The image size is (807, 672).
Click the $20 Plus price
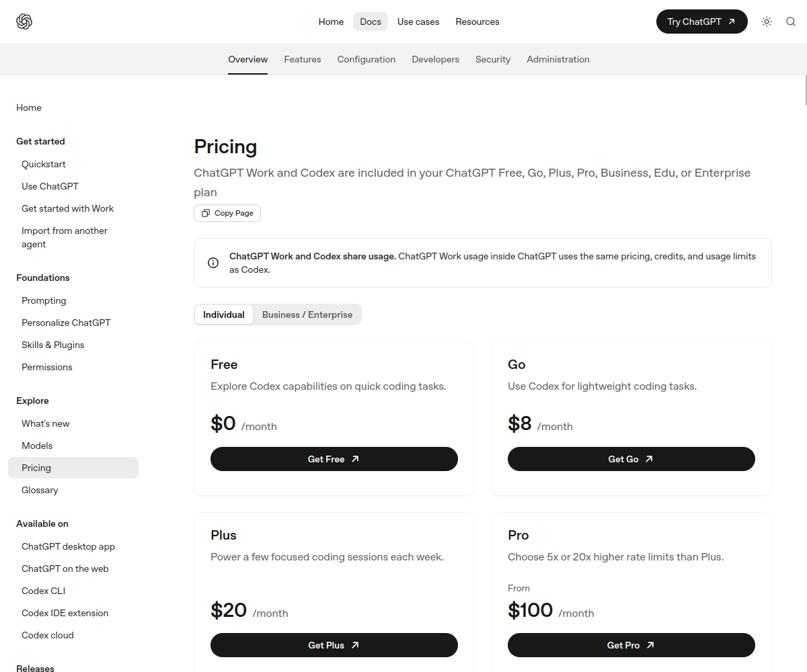[x=229, y=610]
